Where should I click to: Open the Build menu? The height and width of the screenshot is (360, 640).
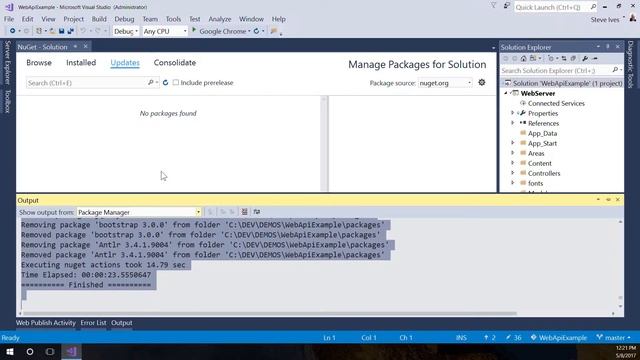[x=99, y=19]
